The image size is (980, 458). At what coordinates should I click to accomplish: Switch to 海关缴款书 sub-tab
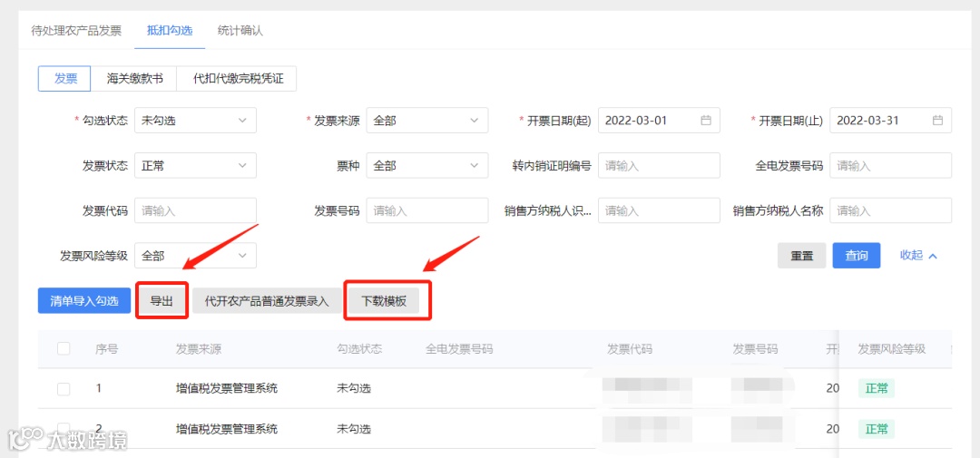tap(134, 79)
